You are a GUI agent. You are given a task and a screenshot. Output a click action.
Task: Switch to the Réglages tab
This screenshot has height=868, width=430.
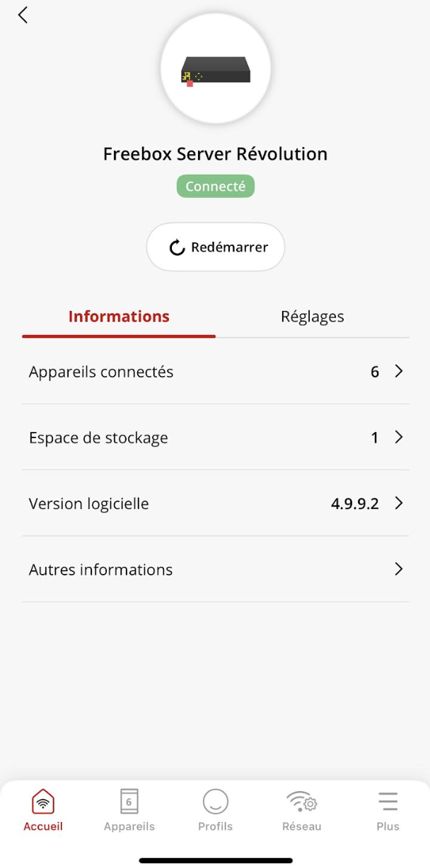[312, 317]
